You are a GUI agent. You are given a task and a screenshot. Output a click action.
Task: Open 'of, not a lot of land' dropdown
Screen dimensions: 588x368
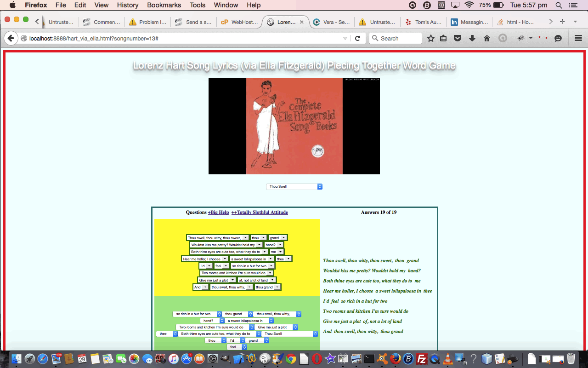pos(256,280)
